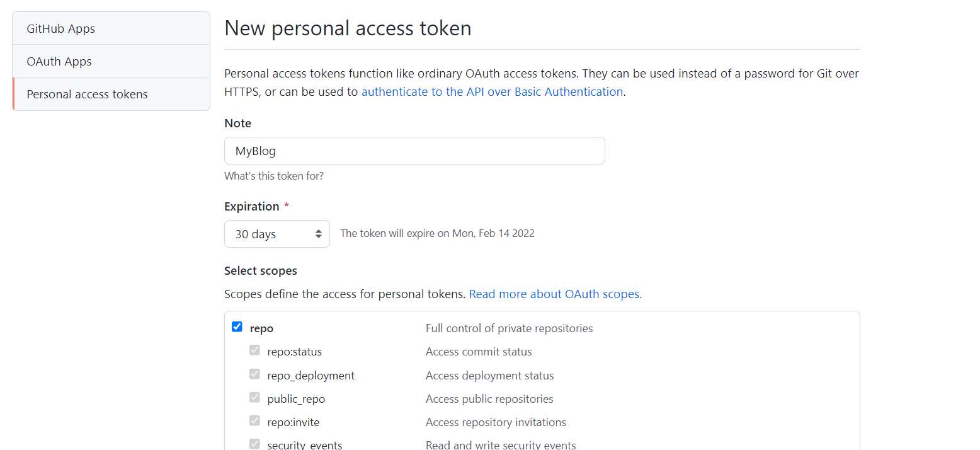Click the repo_deployment scope label
This screenshot has height=450, width=980.
(x=311, y=376)
